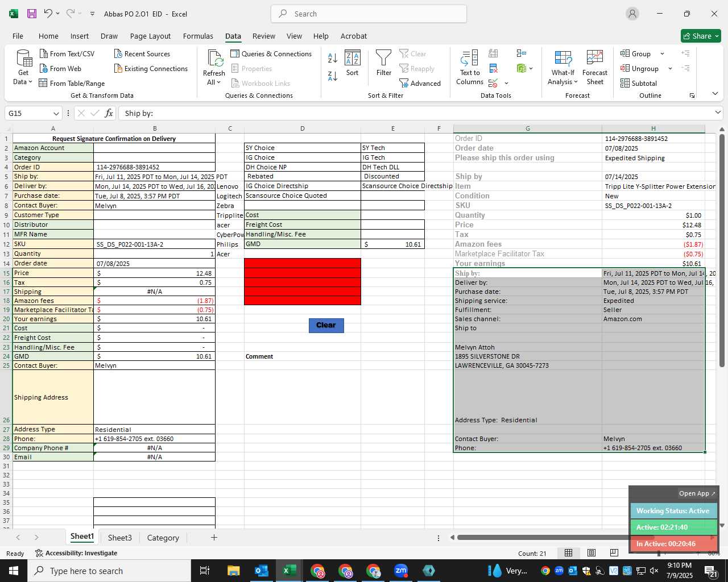This screenshot has width=728, height=582.
Task: Select cell B4 with Order ID 114-2976688-3891452
Action: point(154,167)
